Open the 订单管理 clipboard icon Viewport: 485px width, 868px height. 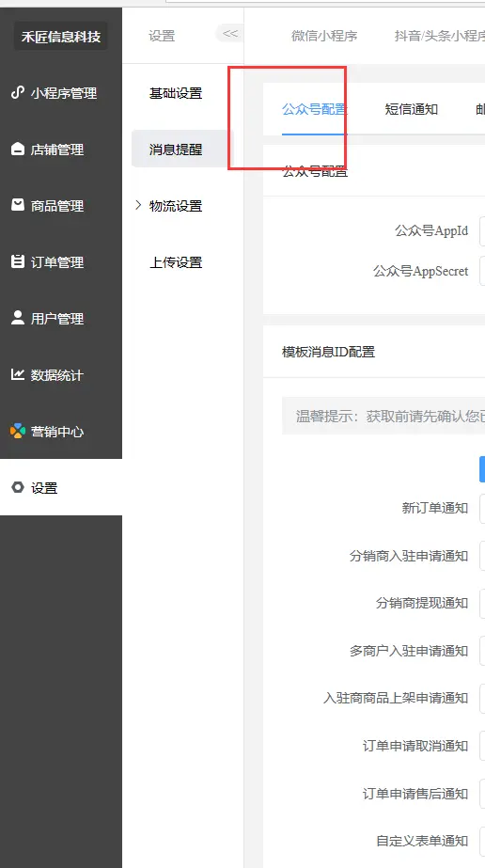(18, 261)
